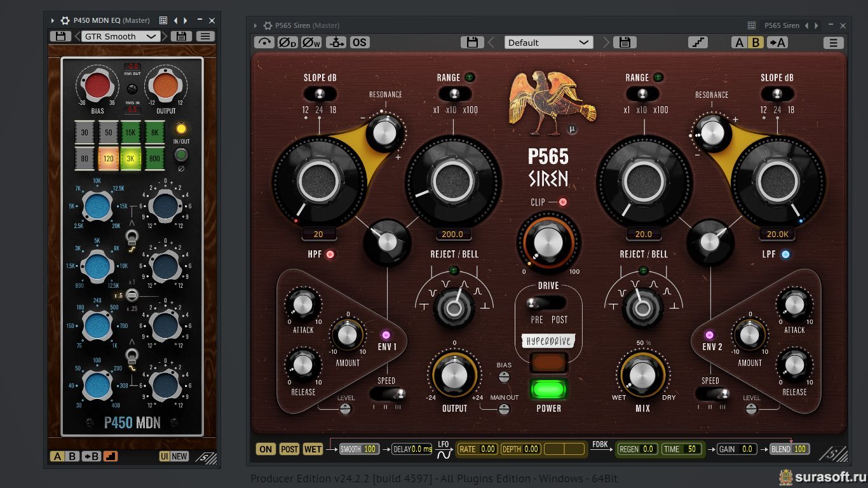Open the Default preset dropdown in Siren

tap(548, 43)
